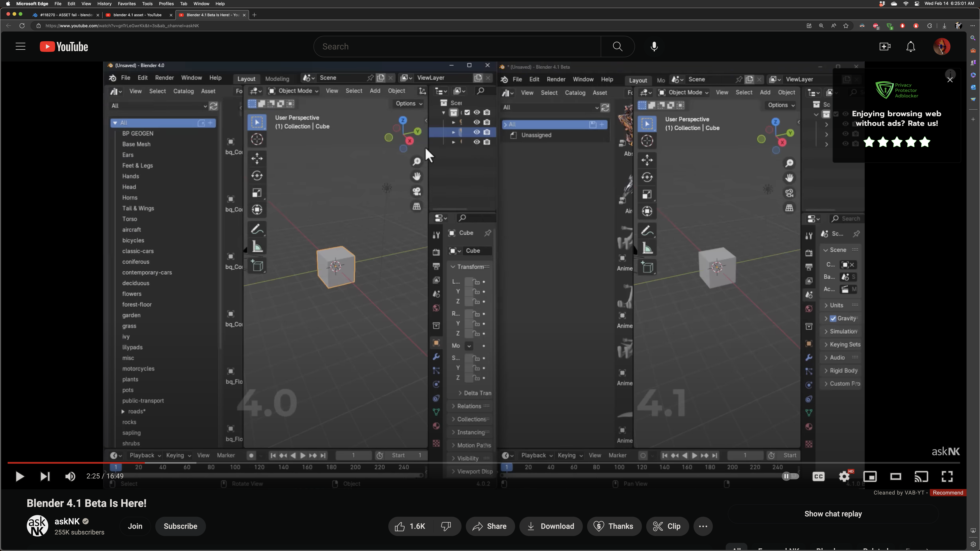980x551 pixels.
Task: Toggle collection exclude checkbox in Blender 4.0 outliner
Action: [467, 112]
